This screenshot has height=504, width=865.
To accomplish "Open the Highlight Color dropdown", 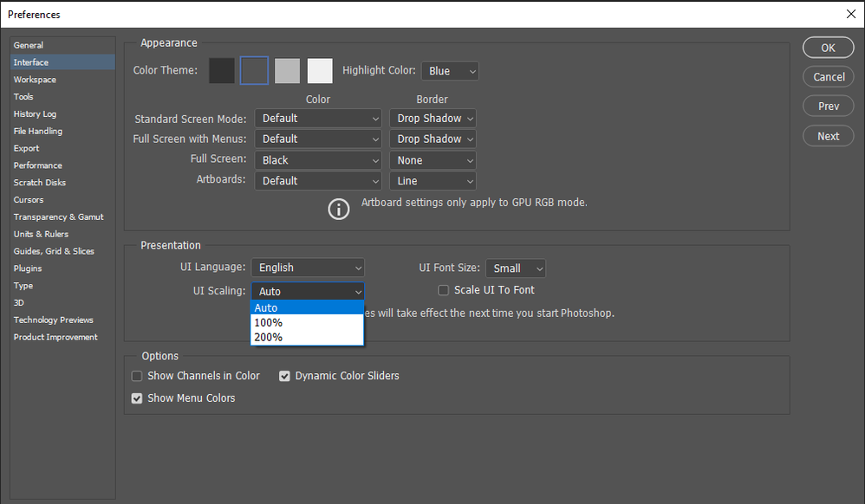I will pos(450,70).
